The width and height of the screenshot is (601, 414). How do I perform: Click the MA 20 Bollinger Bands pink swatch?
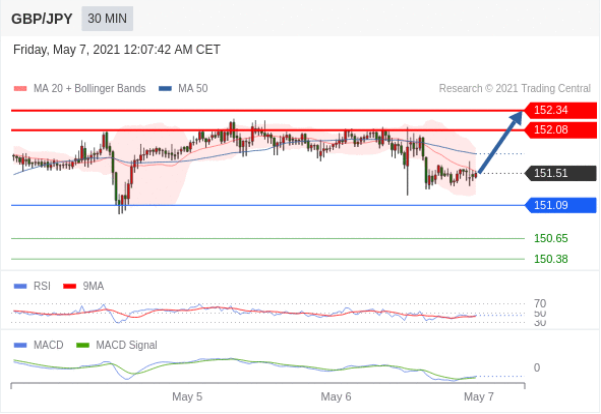point(20,89)
